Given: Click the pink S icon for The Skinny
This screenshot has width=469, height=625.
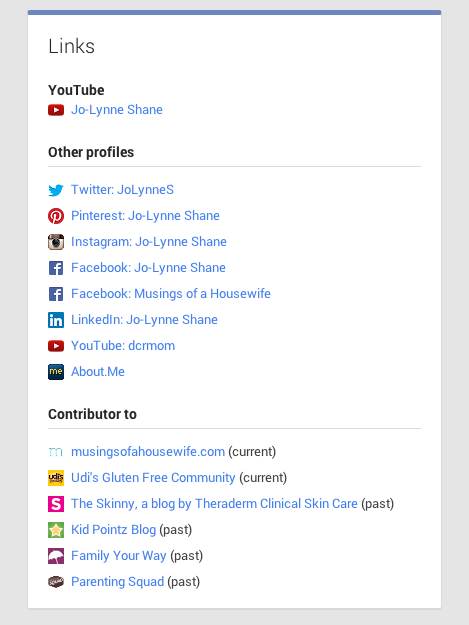Looking at the screenshot, I should click(56, 504).
